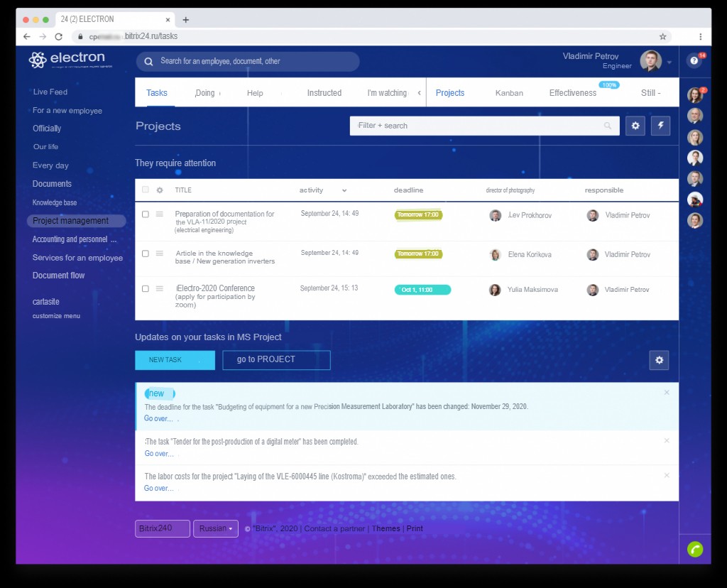Screen dimensions: 727x588
Task: Click into the Filter + search field
Action: (484, 126)
